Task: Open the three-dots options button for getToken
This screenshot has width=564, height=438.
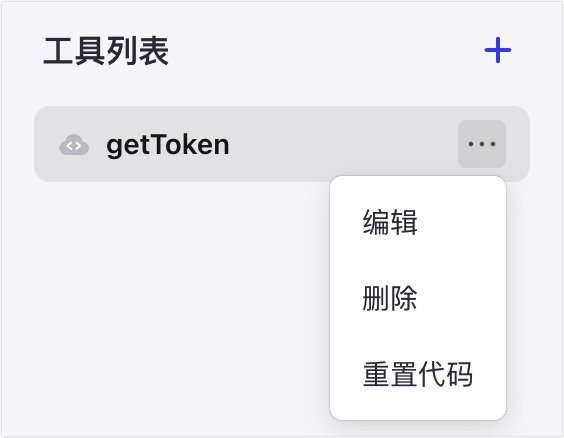Action: (482, 144)
